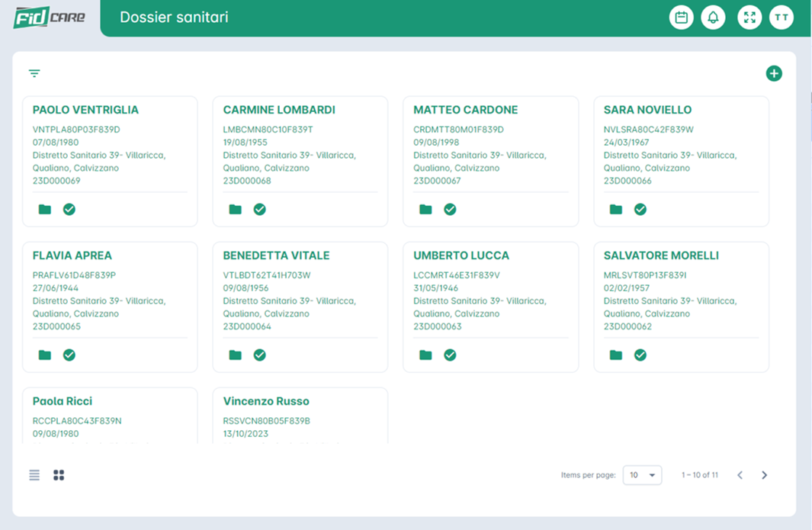
Task: Add a new dossier with plus icon
Action: (x=774, y=74)
